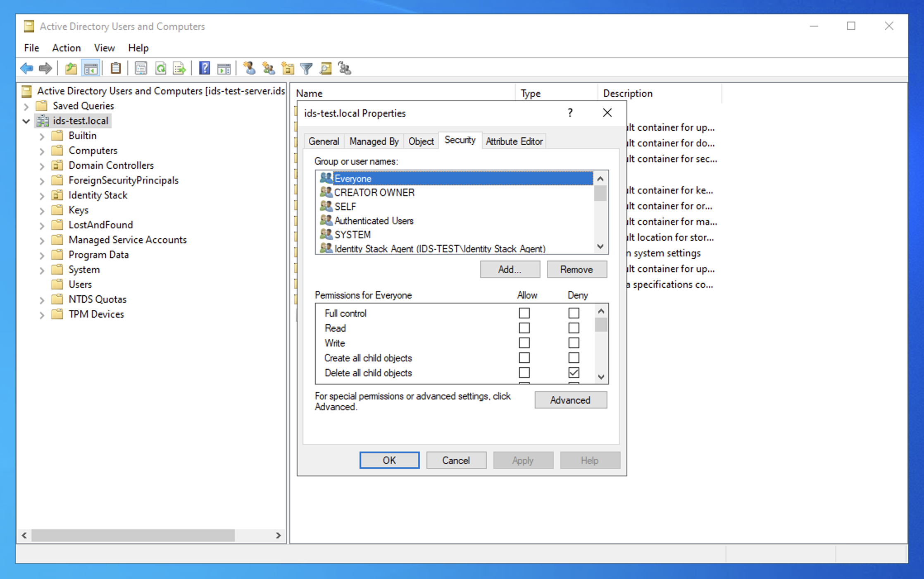This screenshot has height=579, width=924.
Task: Toggle the Show/Hide Action Pane icon
Action: click(224, 68)
